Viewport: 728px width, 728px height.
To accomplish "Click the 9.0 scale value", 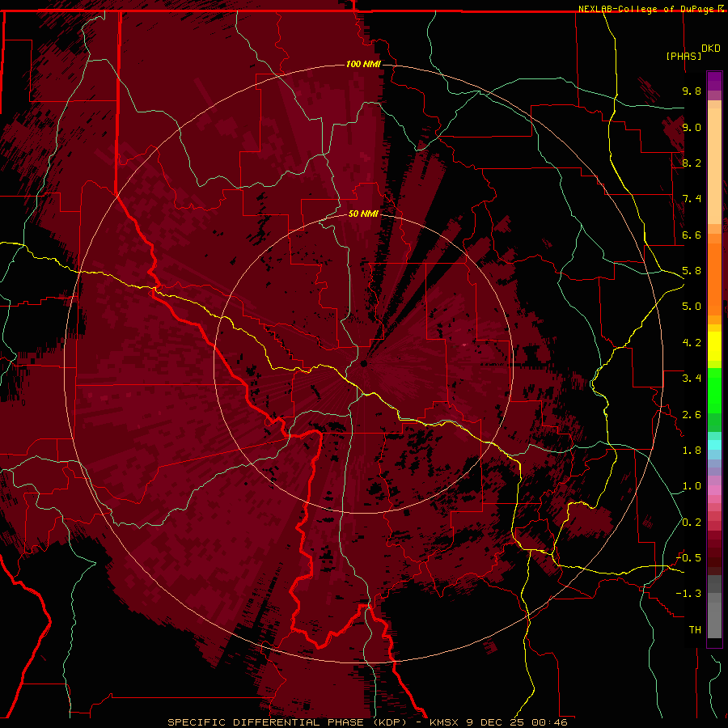I will [692, 127].
